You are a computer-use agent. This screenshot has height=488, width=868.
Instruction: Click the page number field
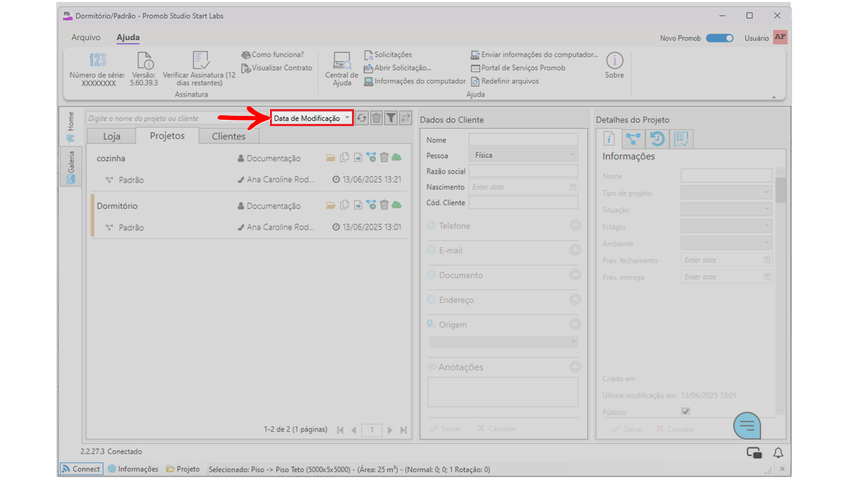372,430
